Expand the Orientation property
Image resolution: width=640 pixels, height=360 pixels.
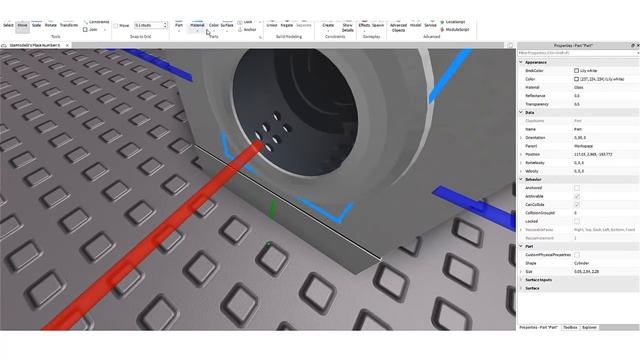click(x=521, y=138)
